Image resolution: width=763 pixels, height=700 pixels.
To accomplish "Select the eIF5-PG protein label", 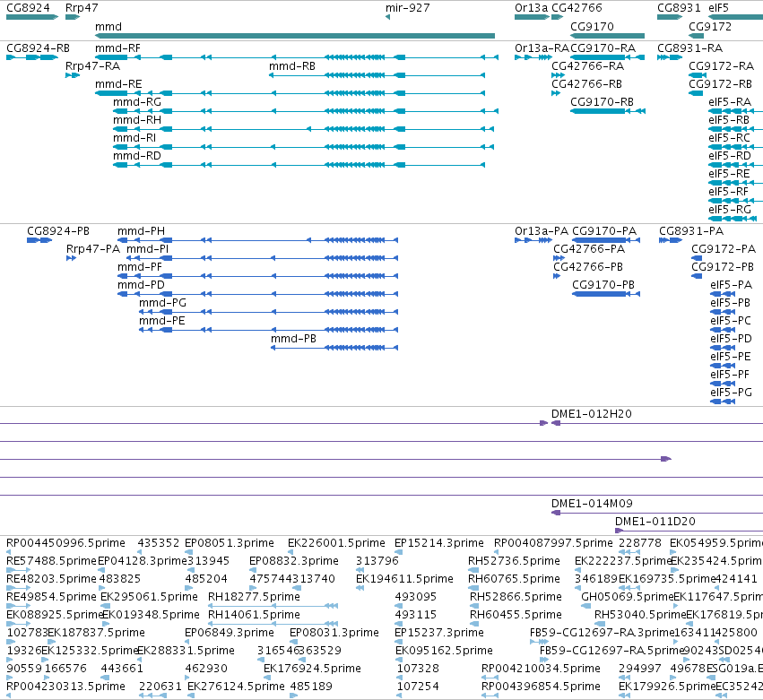I will coord(732,392).
